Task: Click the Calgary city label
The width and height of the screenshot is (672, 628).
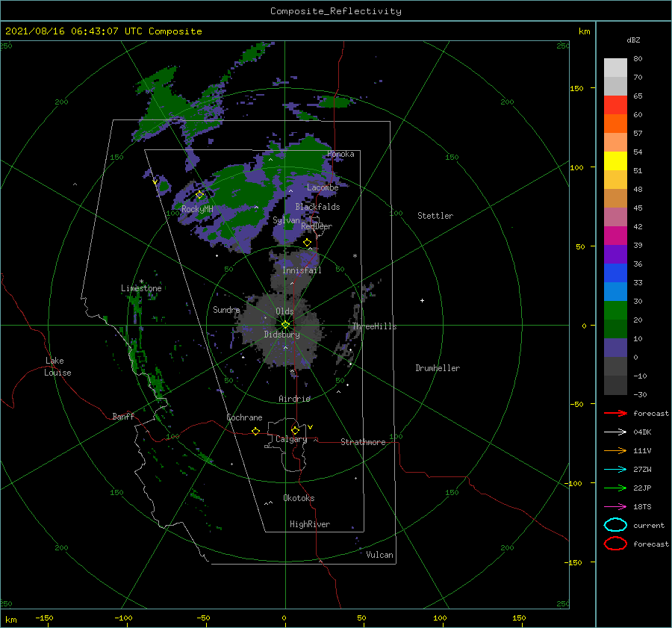Action: pyautogui.click(x=291, y=439)
